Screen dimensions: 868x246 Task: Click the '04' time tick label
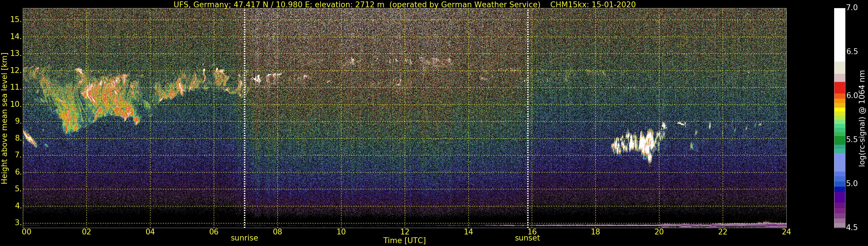[x=150, y=232]
